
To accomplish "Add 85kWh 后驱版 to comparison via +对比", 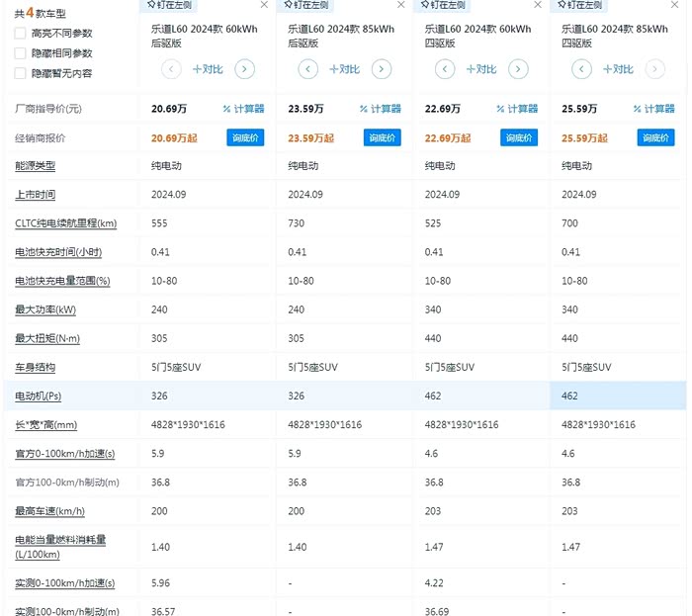I will (345, 69).
